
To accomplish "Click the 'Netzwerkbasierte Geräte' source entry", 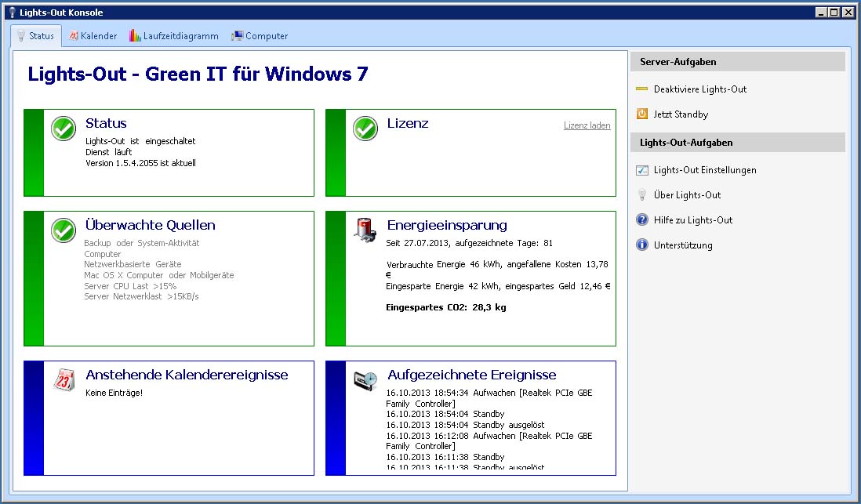I will [x=133, y=264].
